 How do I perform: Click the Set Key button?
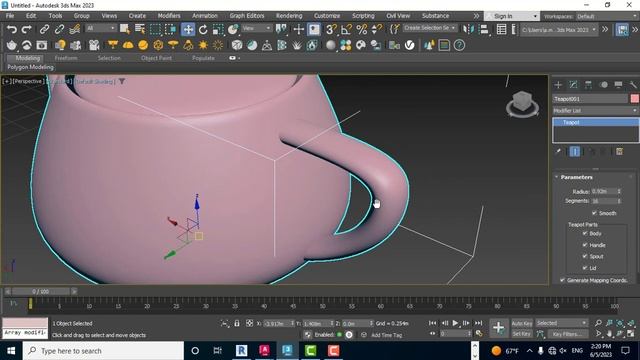[521, 334]
